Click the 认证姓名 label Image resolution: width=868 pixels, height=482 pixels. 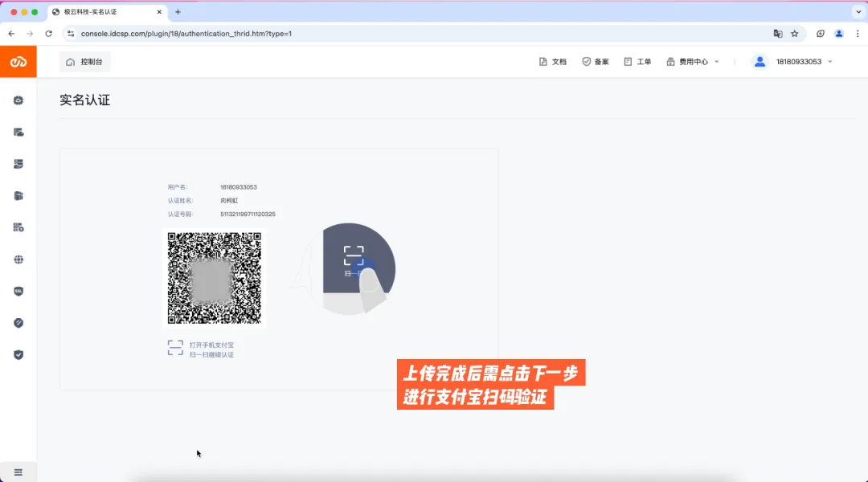pyautogui.click(x=181, y=200)
